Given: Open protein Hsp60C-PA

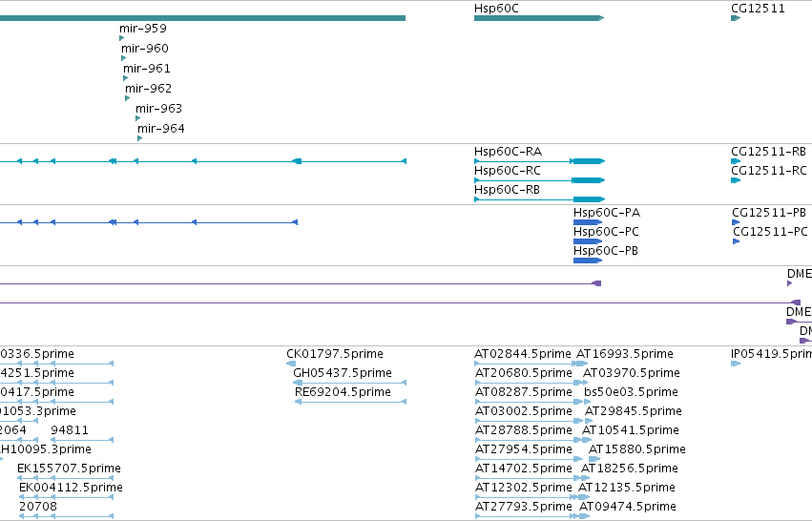Looking at the screenshot, I should click(x=607, y=213).
